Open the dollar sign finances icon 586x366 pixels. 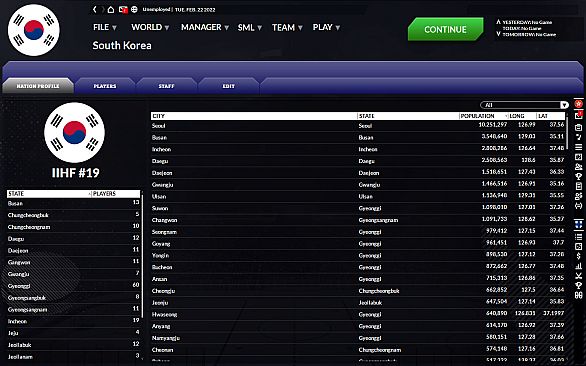pos(579,256)
